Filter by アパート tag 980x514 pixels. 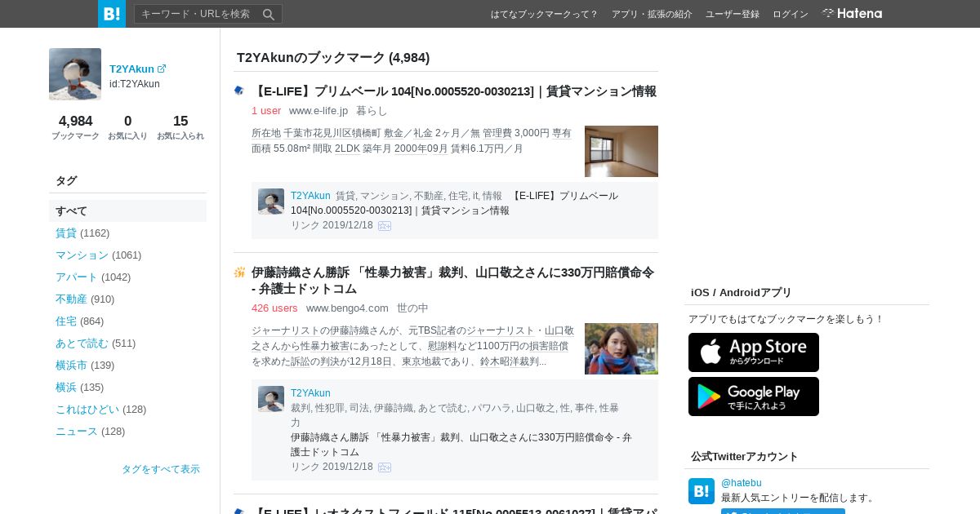(x=77, y=277)
